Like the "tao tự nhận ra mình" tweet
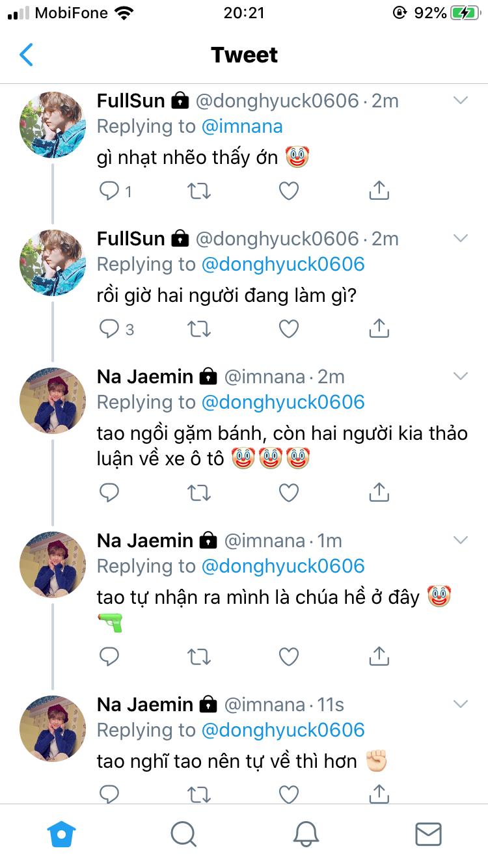 288,657
